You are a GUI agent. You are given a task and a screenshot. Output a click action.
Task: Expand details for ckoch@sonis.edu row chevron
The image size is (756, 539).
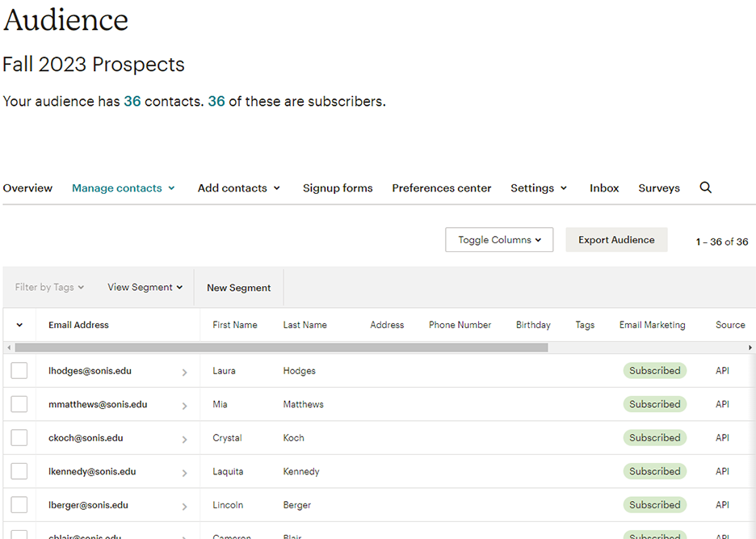pos(185,437)
